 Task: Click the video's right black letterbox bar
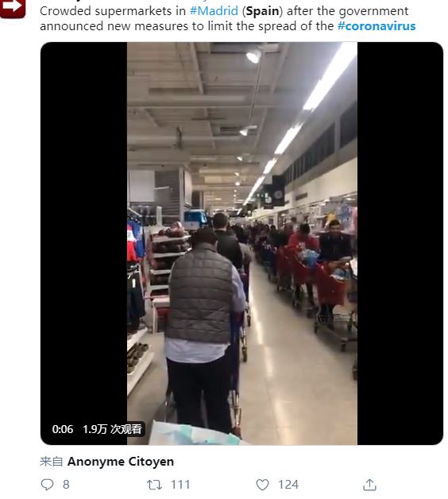pyautogui.click(x=400, y=243)
